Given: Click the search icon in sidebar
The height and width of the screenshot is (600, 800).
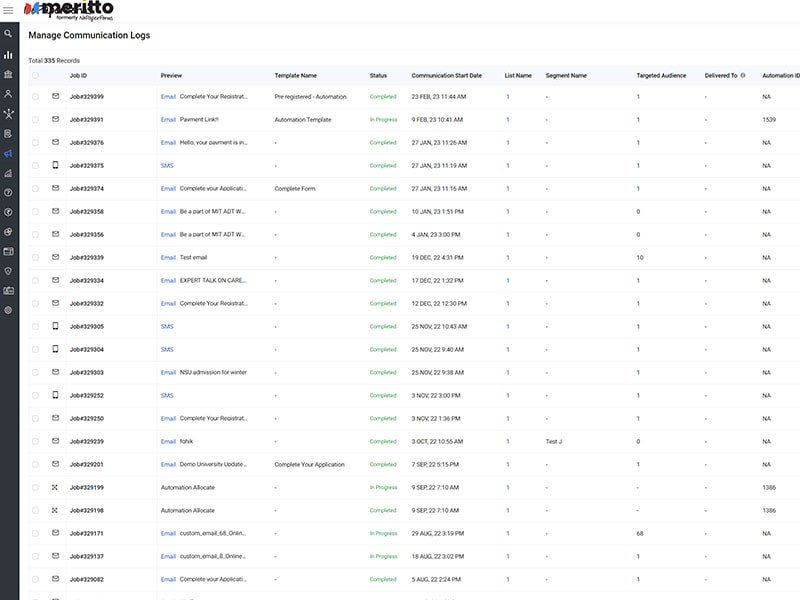Looking at the screenshot, I should tap(8, 33).
